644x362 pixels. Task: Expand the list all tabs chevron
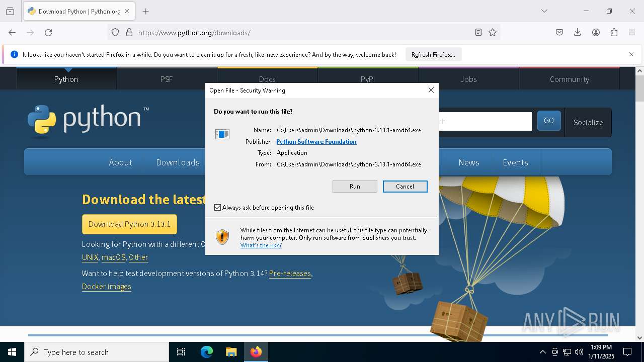[544, 11]
